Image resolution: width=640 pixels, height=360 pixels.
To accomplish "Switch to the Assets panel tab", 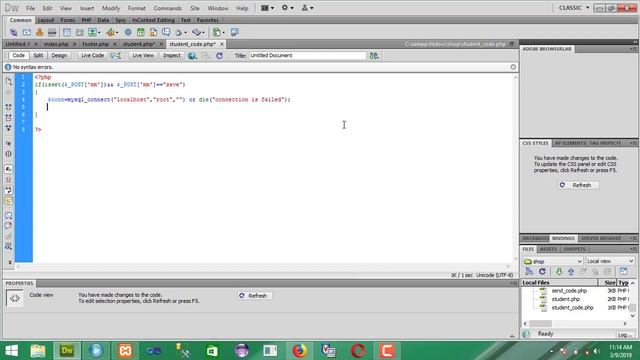I will tap(548, 249).
